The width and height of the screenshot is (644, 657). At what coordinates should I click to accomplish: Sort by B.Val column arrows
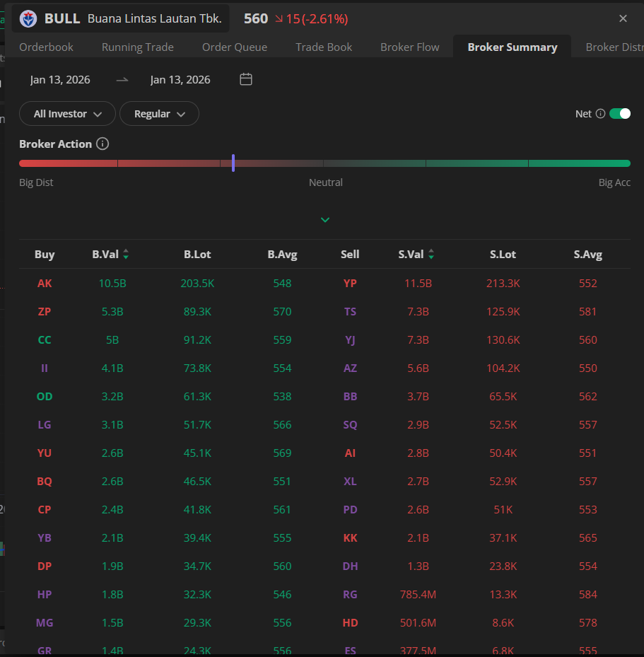pos(126,255)
